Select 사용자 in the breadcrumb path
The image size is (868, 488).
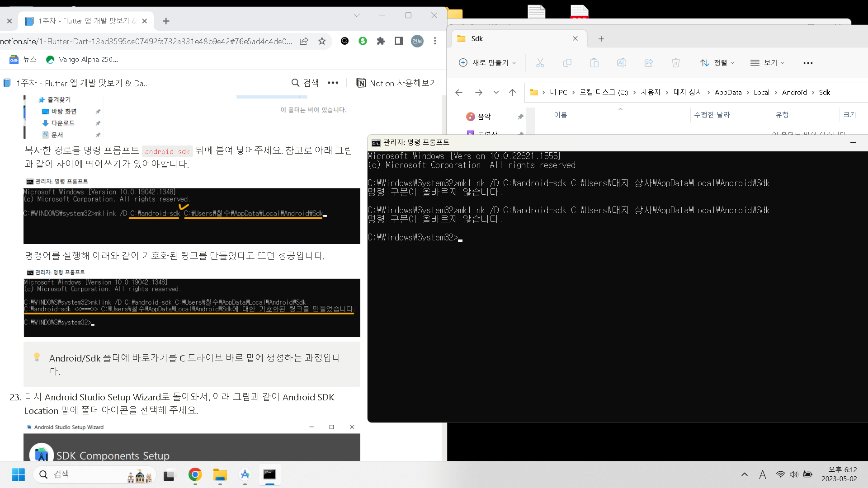[651, 93]
